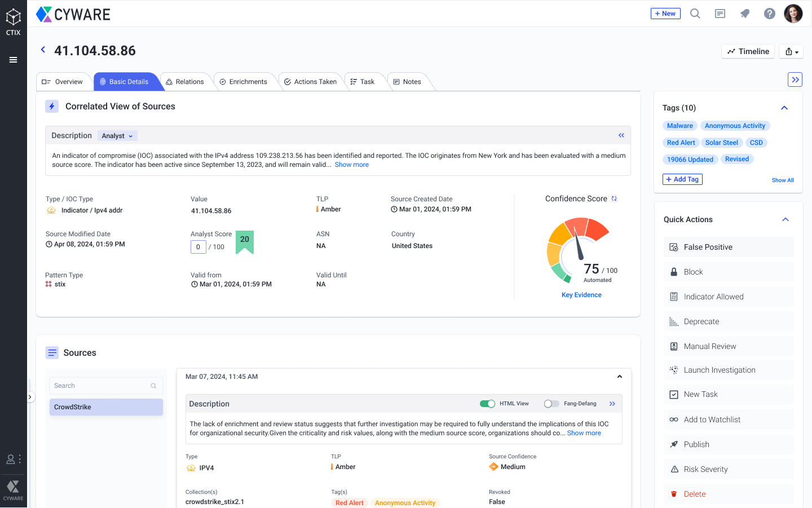Collapse the Mar 07 source entry

pos(619,377)
